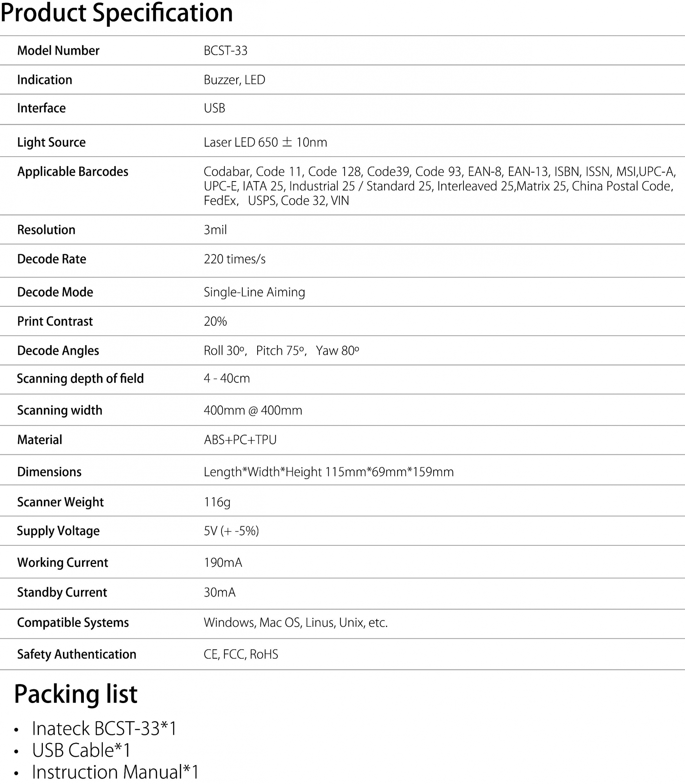Image resolution: width=685 pixels, height=784 pixels.
Task: Click the 116g scanner weight
Action: (217, 502)
